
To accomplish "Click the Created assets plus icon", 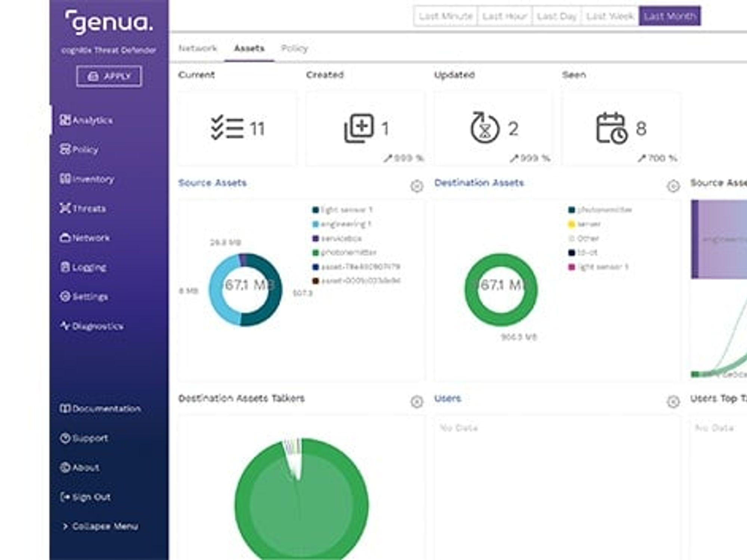I will pyautogui.click(x=359, y=128).
